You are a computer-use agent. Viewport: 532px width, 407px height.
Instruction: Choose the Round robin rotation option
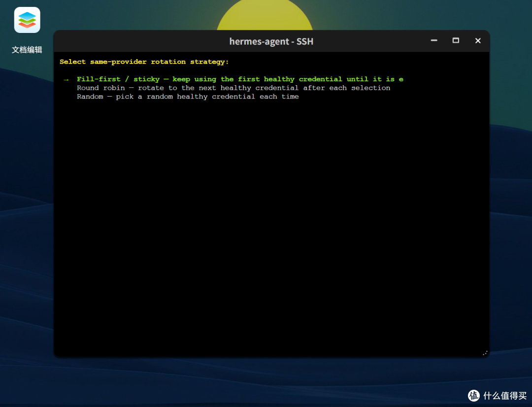[233, 88]
